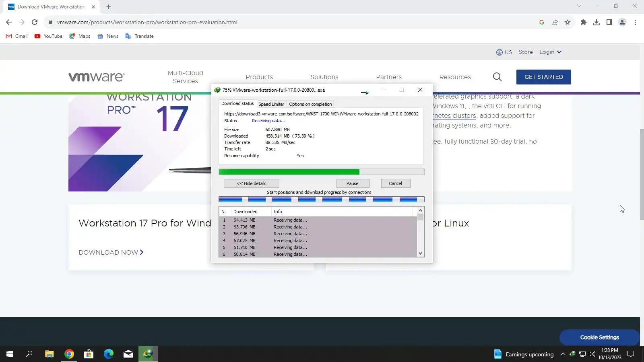The height and width of the screenshot is (362, 644).
Task: Open the clock showing 1:28 PM
Action: click(x=609, y=354)
